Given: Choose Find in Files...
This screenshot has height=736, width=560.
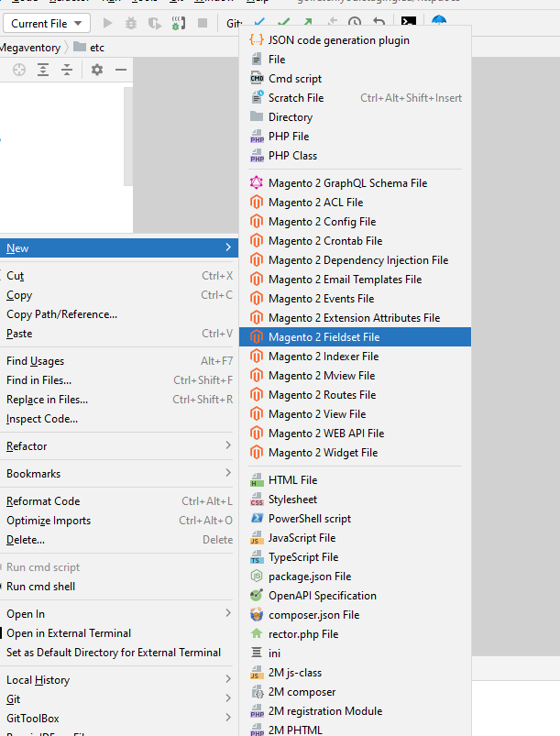Looking at the screenshot, I should (x=119, y=380).
